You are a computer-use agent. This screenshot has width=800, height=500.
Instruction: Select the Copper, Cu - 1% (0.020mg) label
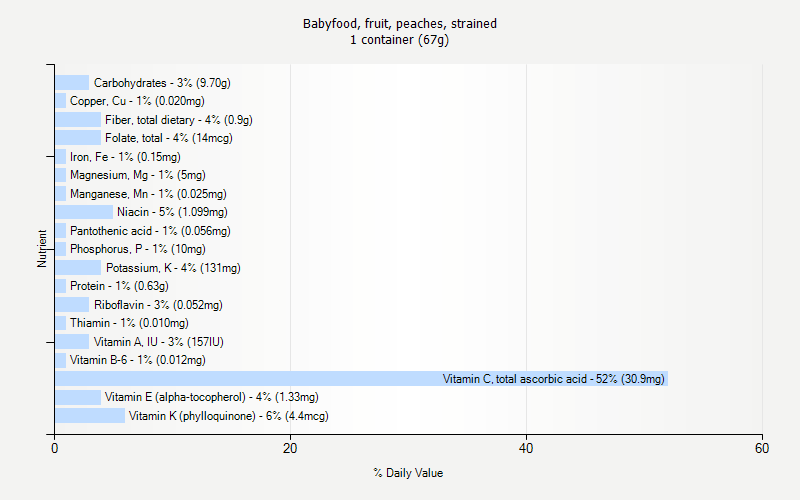coord(137,101)
